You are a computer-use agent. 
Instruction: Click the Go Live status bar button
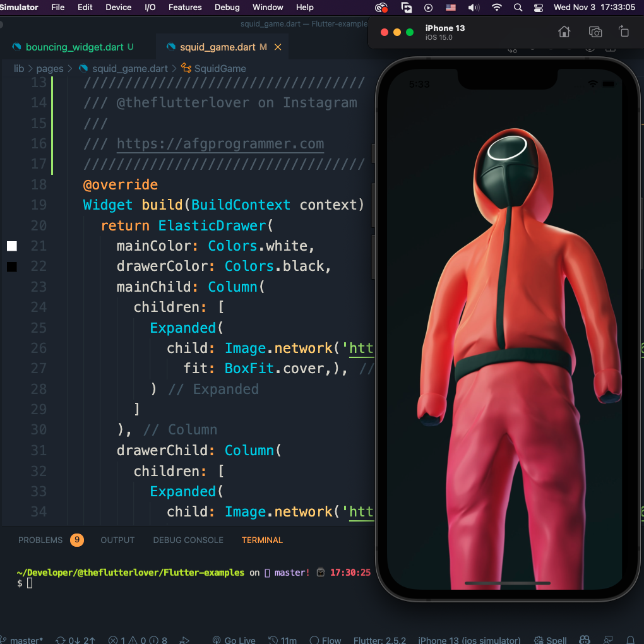coord(234,640)
